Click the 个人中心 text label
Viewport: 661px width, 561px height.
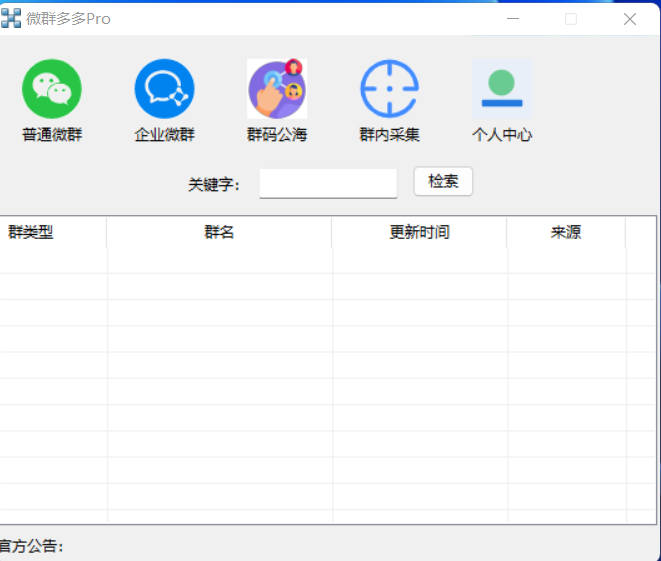[x=502, y=135]
